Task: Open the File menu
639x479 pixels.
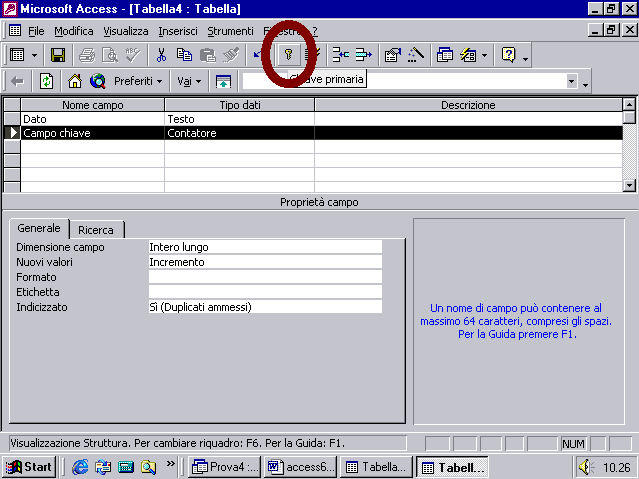Action: pyautogui.click(x=36, y=31)
